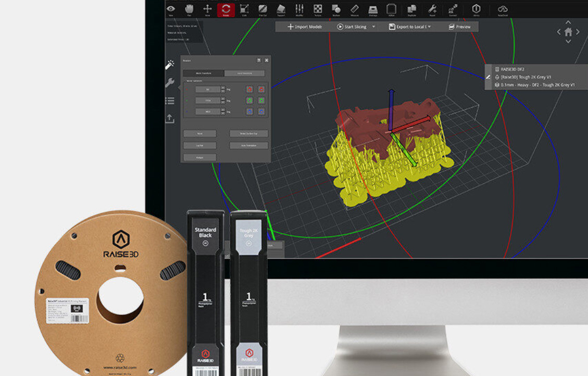Image resolution: width=588 pixels, height=376 pixels.
Task: Open the magic wand sidebar panel
Action: click(170, 65)
